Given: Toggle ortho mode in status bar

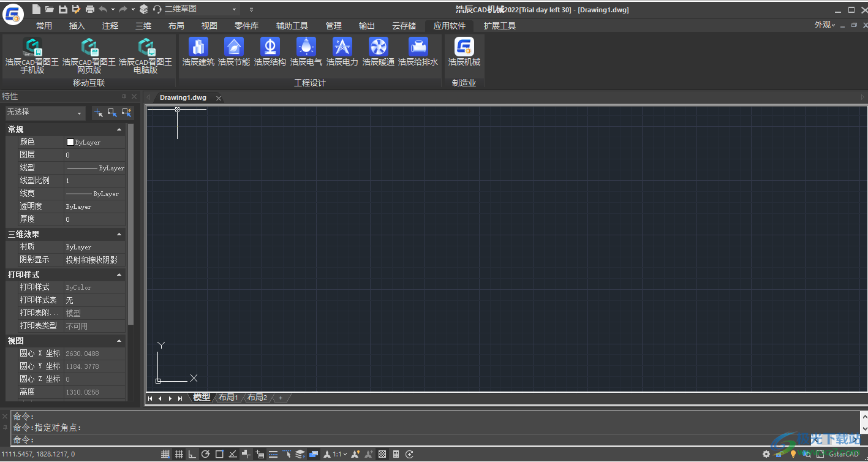Looking at the screenshot, I should (192, 454).
